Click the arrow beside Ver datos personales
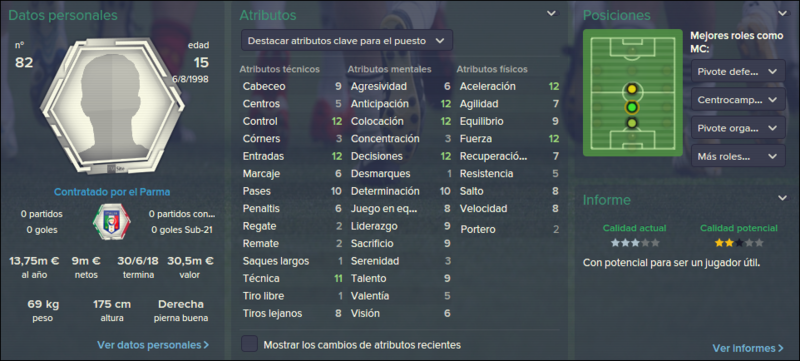Viewport: 800px width, 361px height. (x=206, y=345)
